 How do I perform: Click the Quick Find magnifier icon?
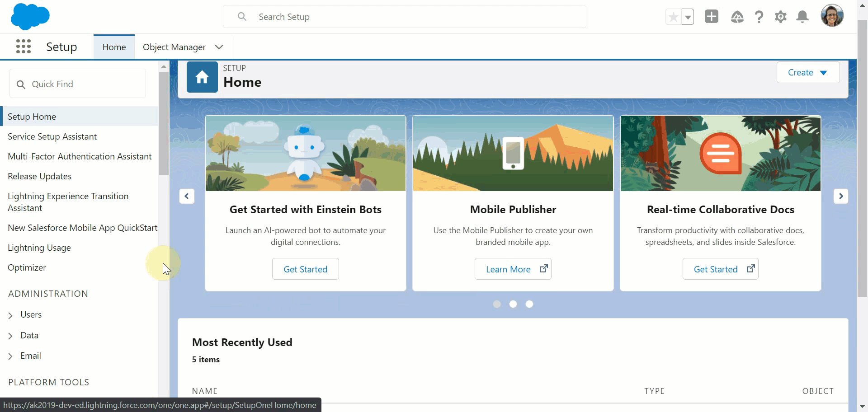click(21, 84)
